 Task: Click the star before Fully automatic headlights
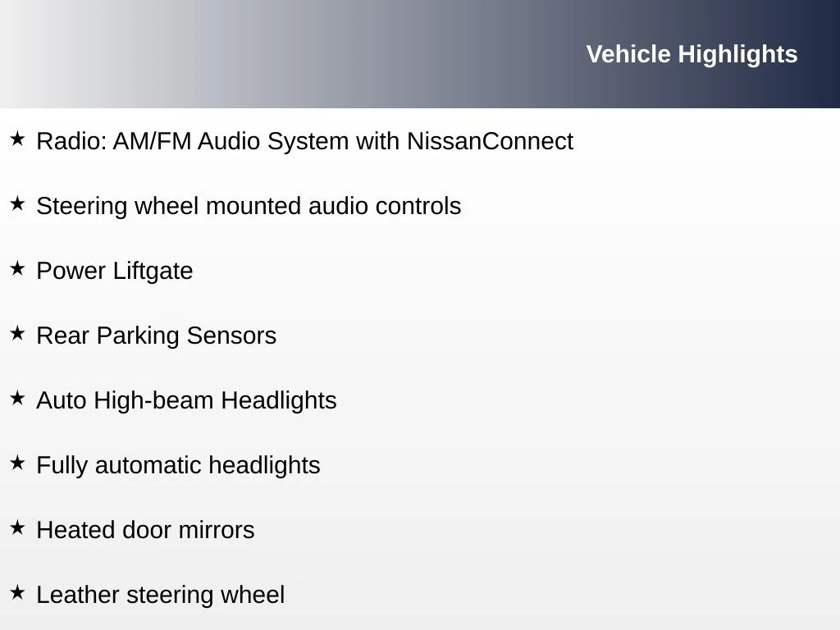17,463
